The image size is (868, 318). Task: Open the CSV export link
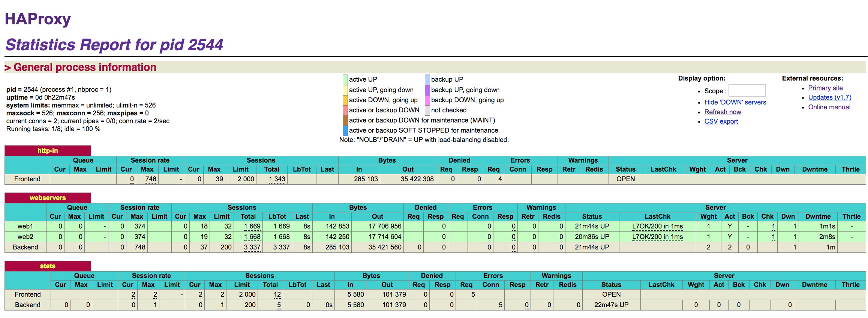click(x=721, y=121)
